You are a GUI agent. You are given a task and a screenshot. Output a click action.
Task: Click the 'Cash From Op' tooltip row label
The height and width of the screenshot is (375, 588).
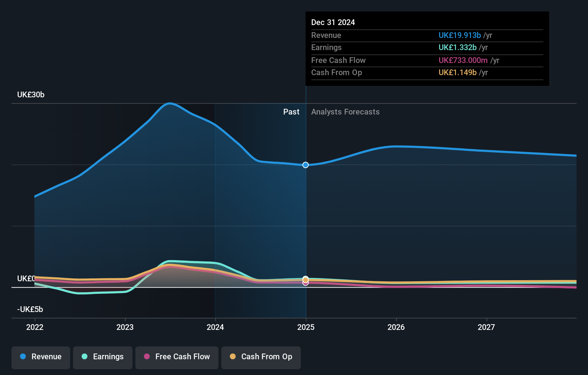coord(337,73)
